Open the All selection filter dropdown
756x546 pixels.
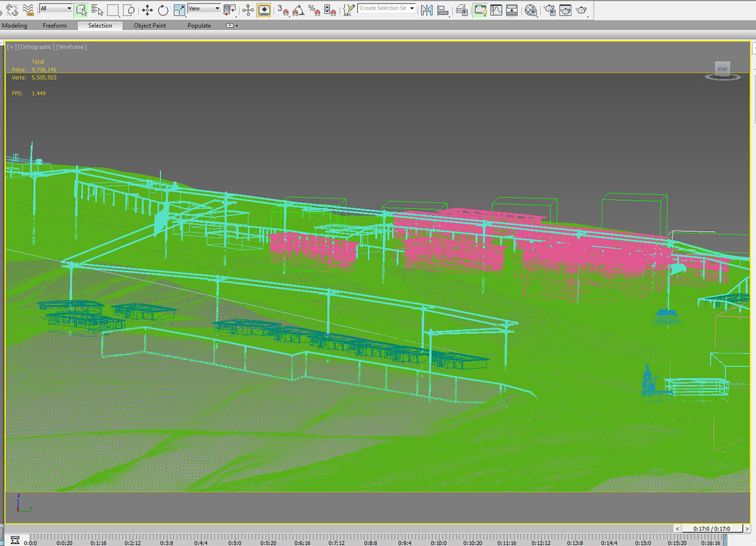[x=55, y=9]
